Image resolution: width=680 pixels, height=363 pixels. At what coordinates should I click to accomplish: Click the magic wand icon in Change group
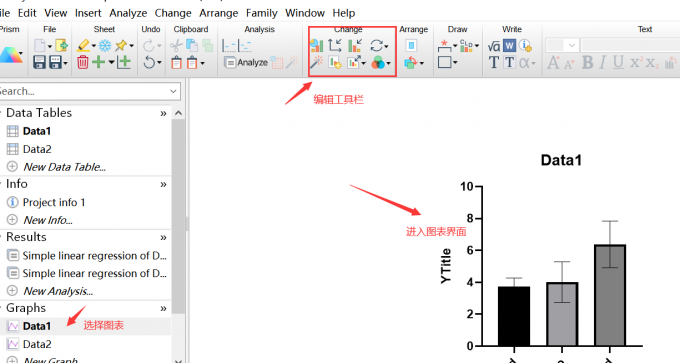(316, 62)
